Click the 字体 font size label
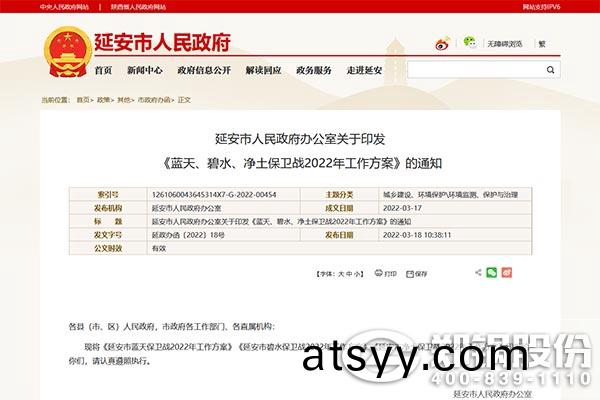The height and width of the screenshot is (400, 600). [327, 274]
